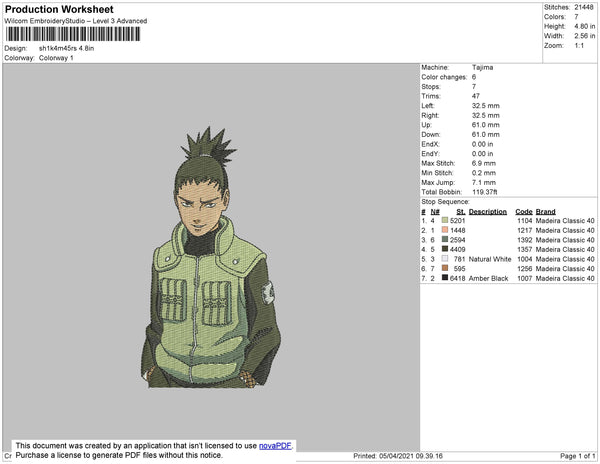This screenshot has height=464, width=600.
Task: Click the Width value 2.56 in
Action: 584,36
